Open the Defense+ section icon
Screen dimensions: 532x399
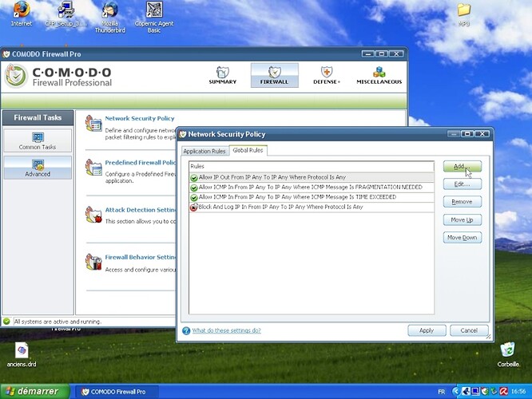(327, 75)
